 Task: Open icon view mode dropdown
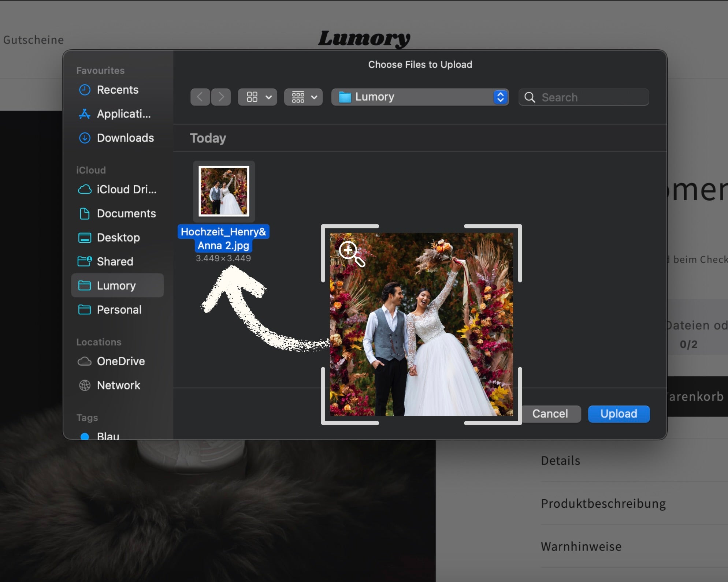(x=257, y=97)
